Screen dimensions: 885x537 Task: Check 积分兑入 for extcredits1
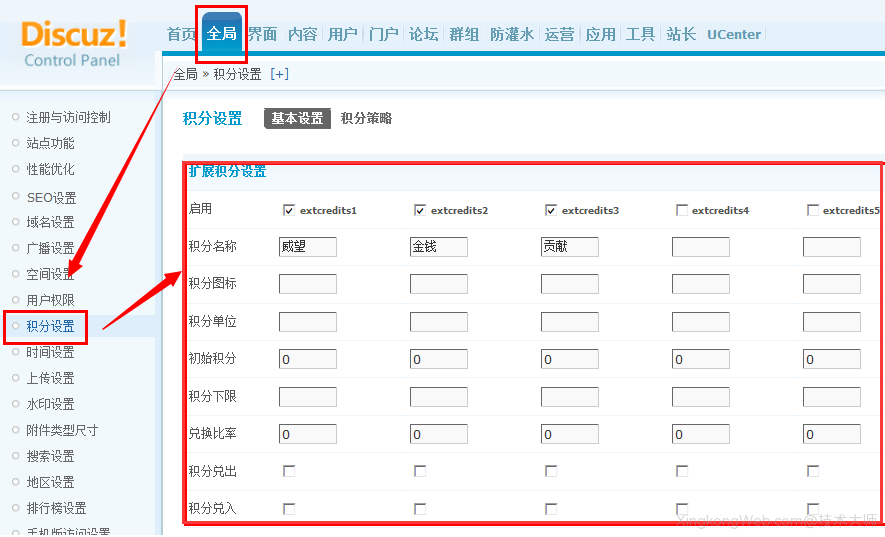[289, 509]
